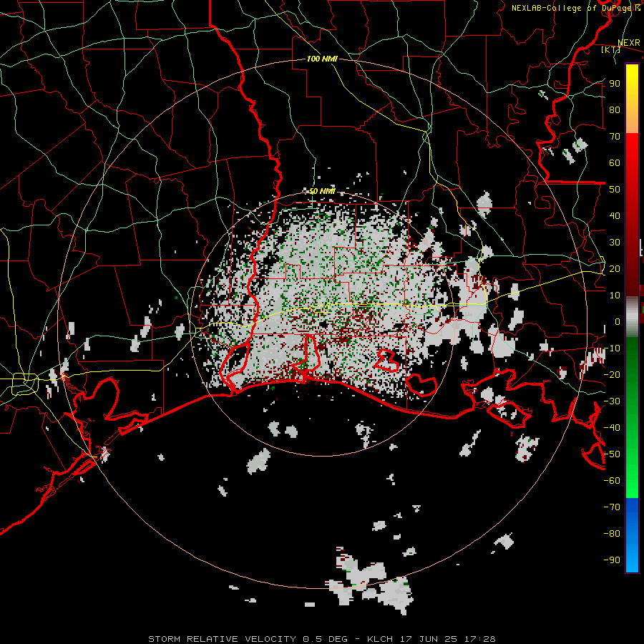Select the positive 80 scale label

615,110
